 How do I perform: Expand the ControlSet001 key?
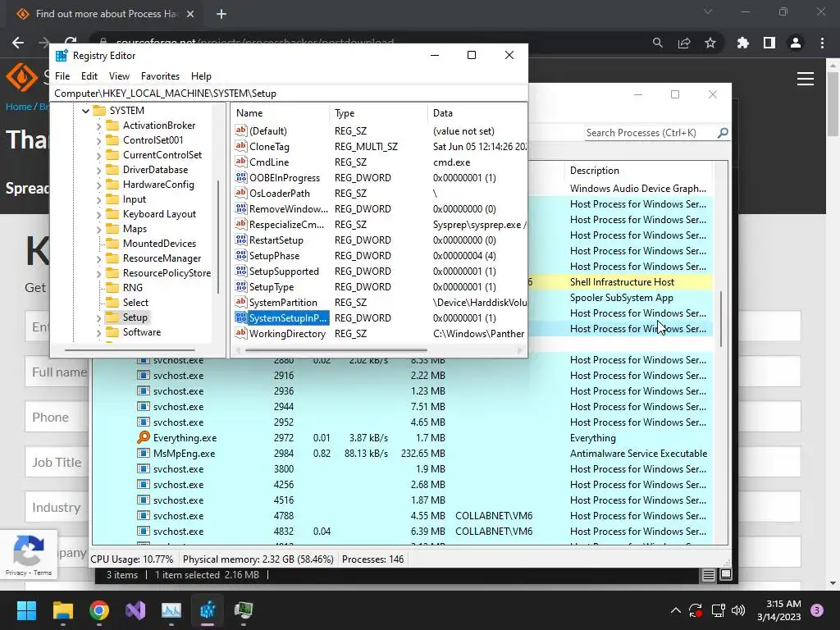(x=98, y=141)
